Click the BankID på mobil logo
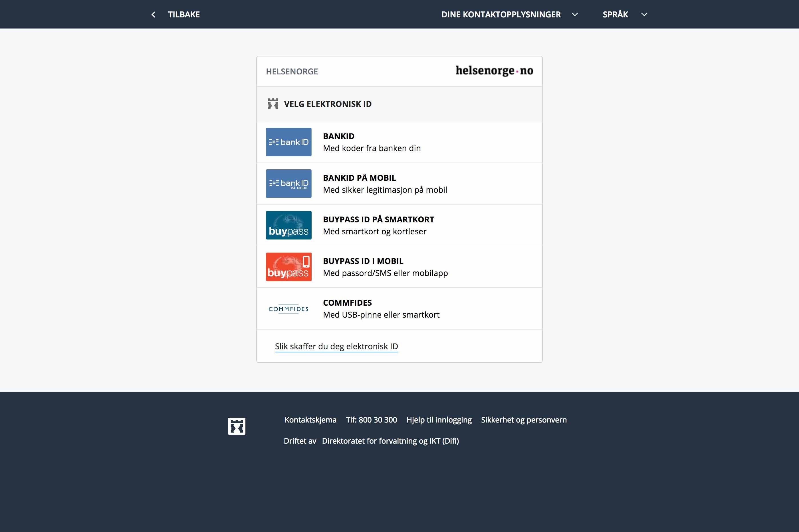This screenshot has width=799, height=532. pyautogui.click(x=288, y=184)
